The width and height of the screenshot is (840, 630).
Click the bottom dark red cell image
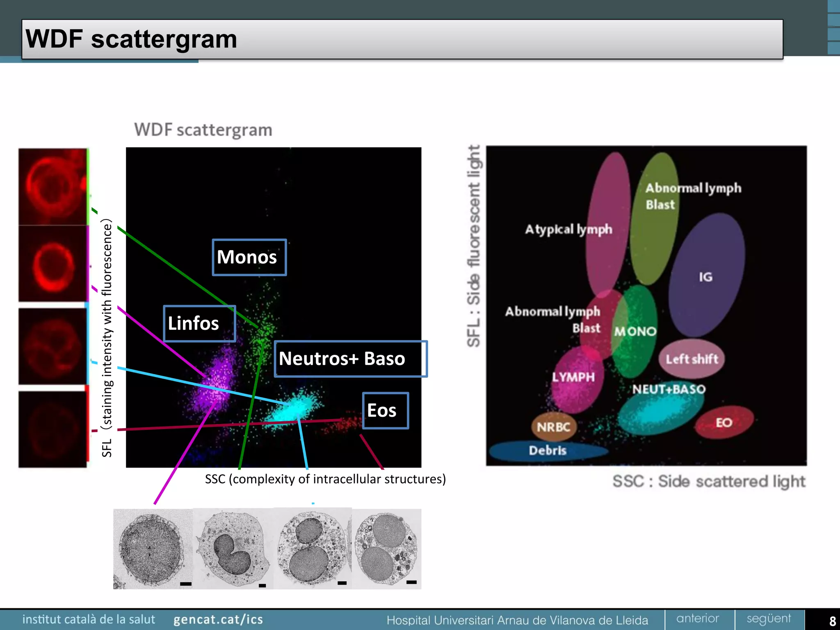click(x=52, y=429)
